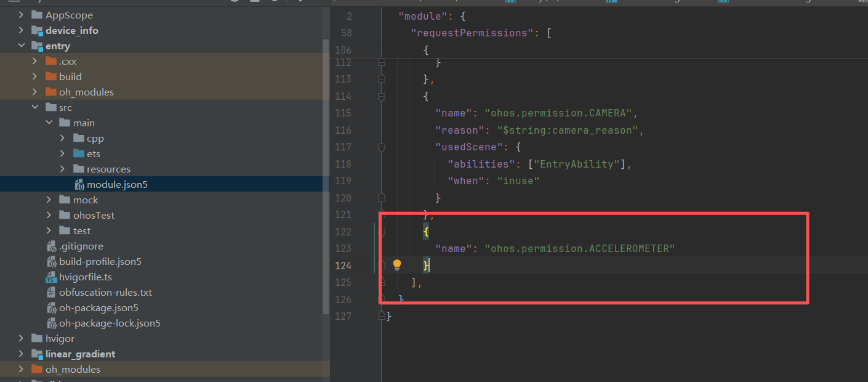
Task: Select the mock folder row
Action: [161, 200]
